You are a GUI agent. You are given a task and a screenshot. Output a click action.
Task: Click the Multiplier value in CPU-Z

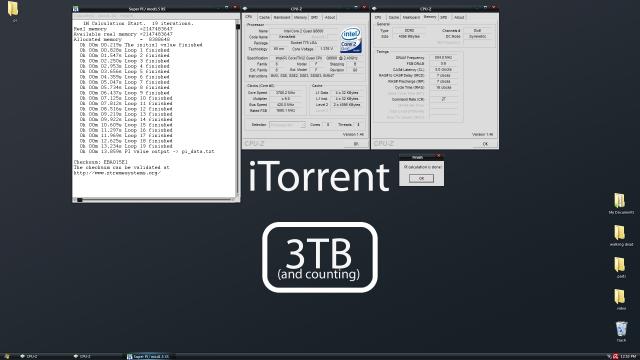[x=285, y=98]
